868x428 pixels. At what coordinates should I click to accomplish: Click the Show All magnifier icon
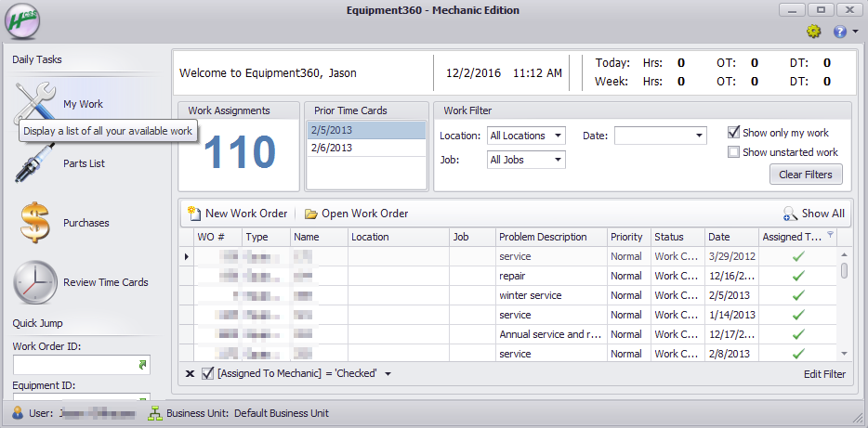tap(790, 214)
